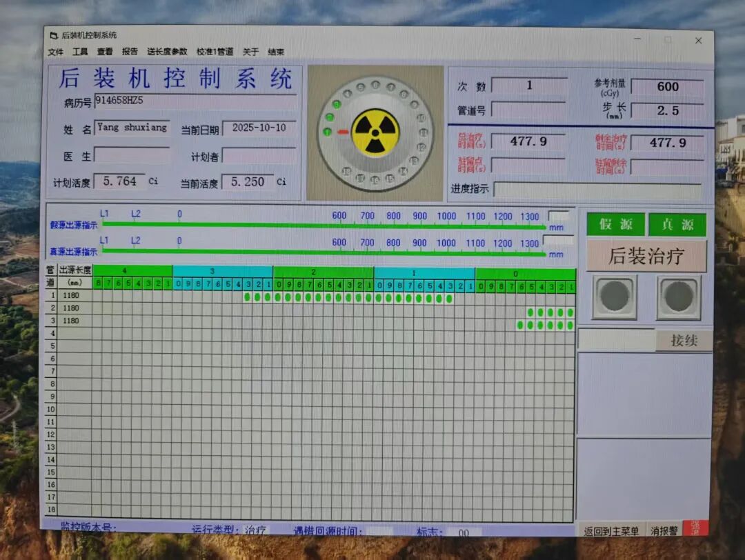745x560 pixels.
Task: Click 返回到主菜单 to return to main menu
Action: [610, 531]
